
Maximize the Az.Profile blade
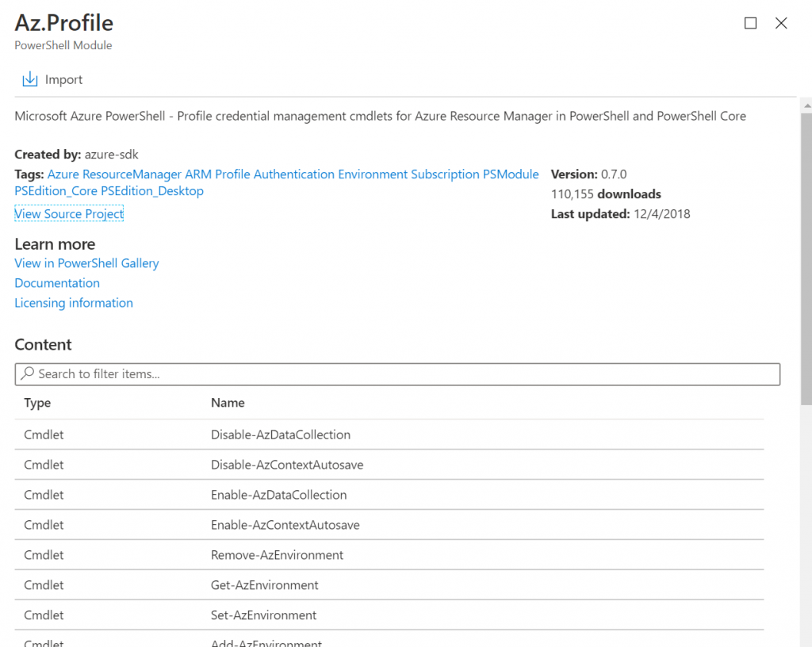750,23
